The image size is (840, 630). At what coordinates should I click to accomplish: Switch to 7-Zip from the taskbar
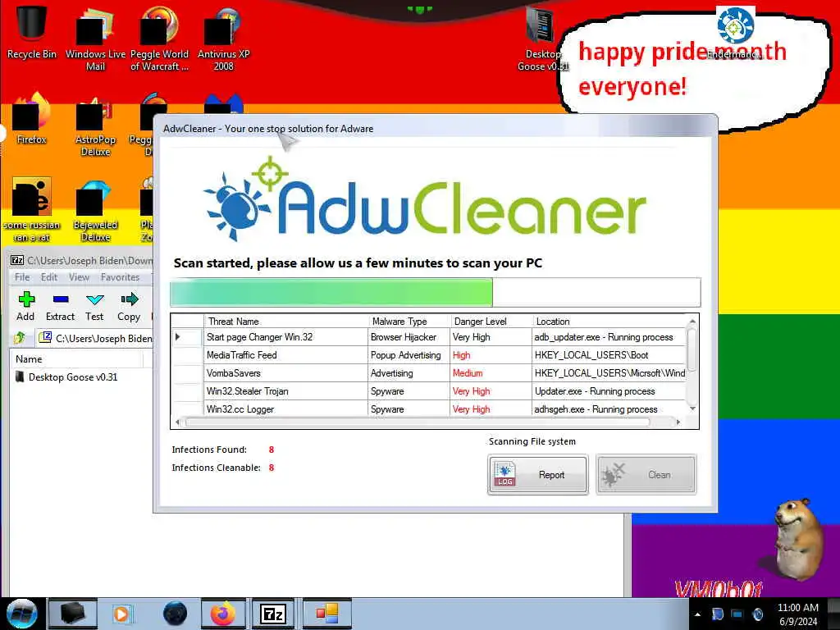[273, 614]
